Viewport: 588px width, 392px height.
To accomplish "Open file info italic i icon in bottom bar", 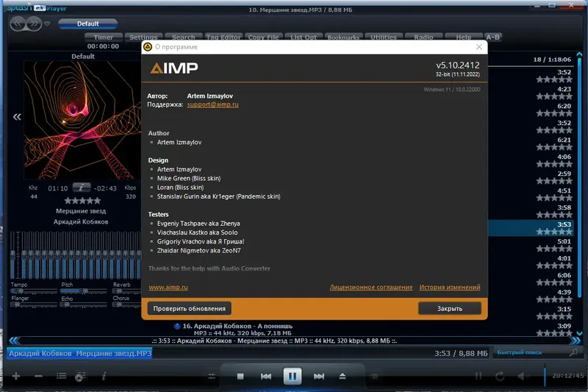I will click(x=104, y=376).
